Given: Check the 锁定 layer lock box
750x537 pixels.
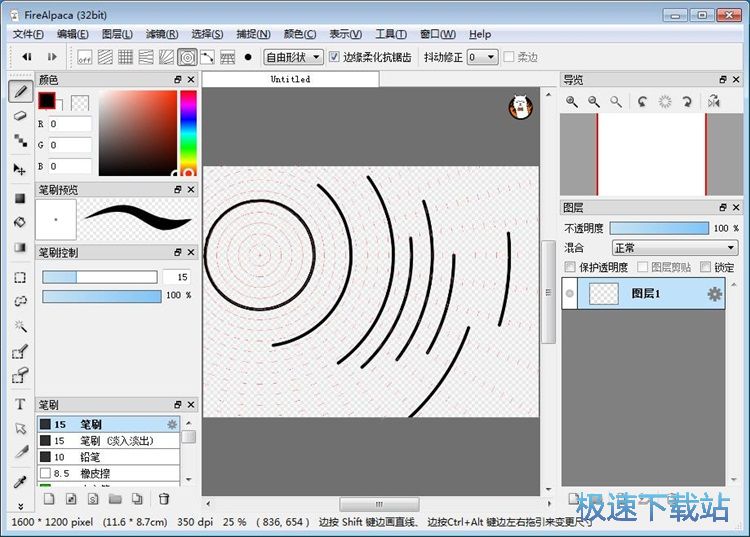Looking at the screenshot, I should tap(705, 267).
